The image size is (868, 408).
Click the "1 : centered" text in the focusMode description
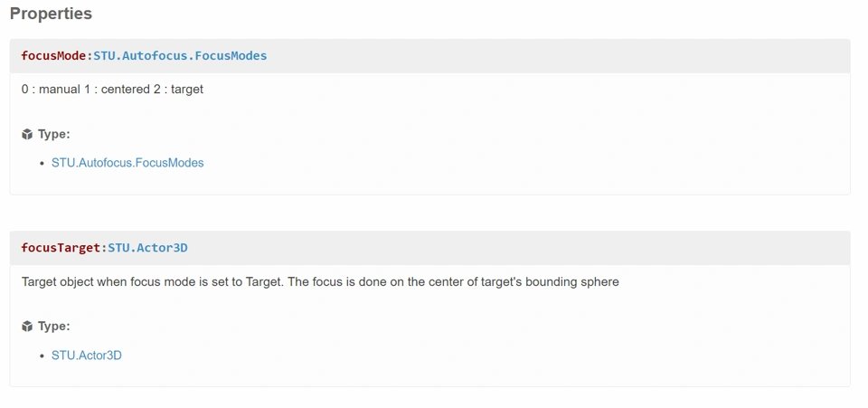click(x=122, y=90)
